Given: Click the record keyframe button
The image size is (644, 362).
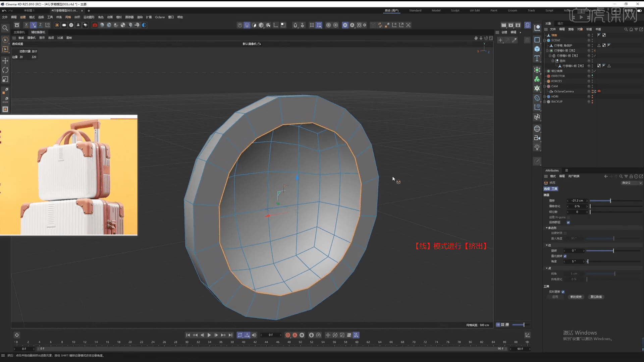Looking at the screenshot, I should 288,335.
